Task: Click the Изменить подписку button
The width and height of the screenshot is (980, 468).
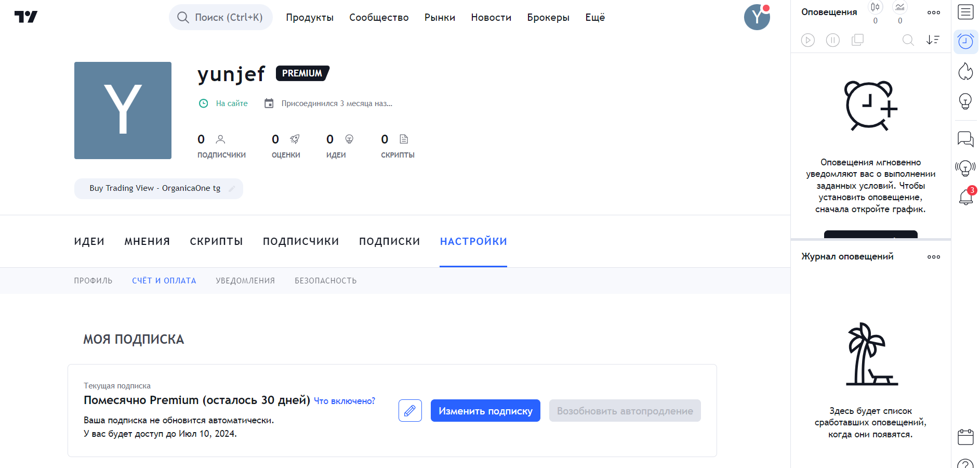Action: (x=485, y=411)
